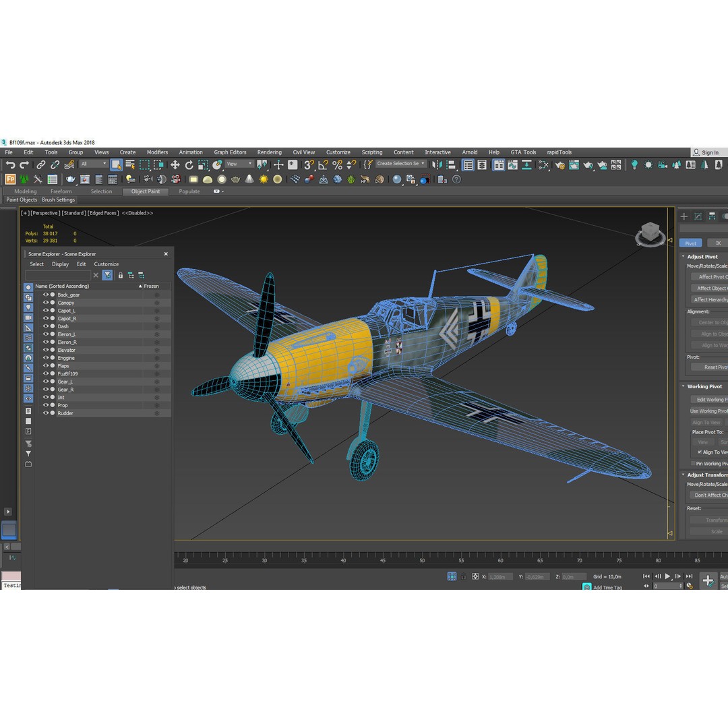Open the Modifiers menu
This screenshot has height=728, width=728.
tap(157, 152)
